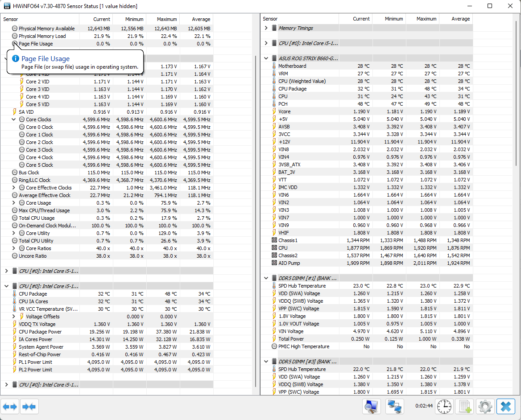
Task: Expand the CPU [#0] section under Memory Timings
Action: point(266,43)
